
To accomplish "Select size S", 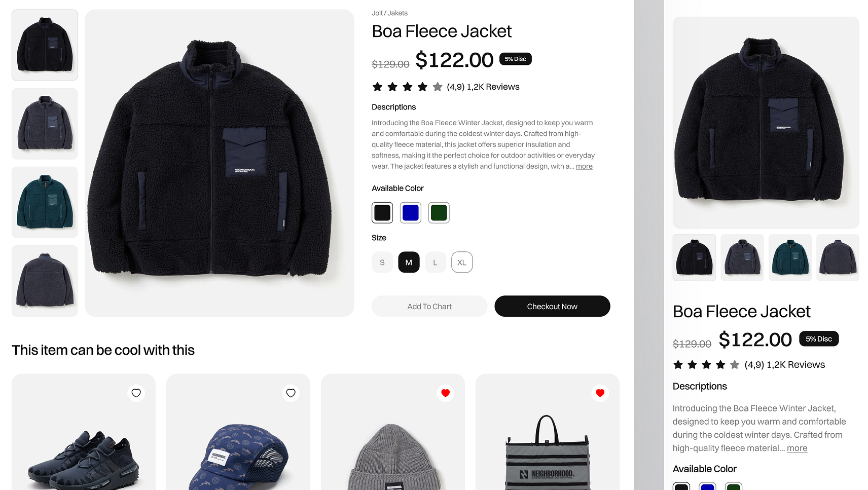I will tap(382, 262).
